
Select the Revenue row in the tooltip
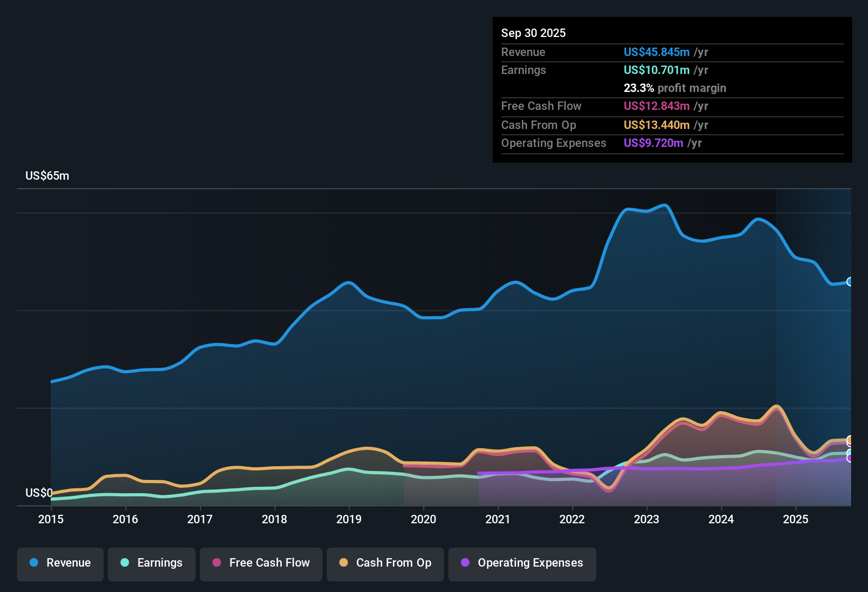click(x=671, y=52)
